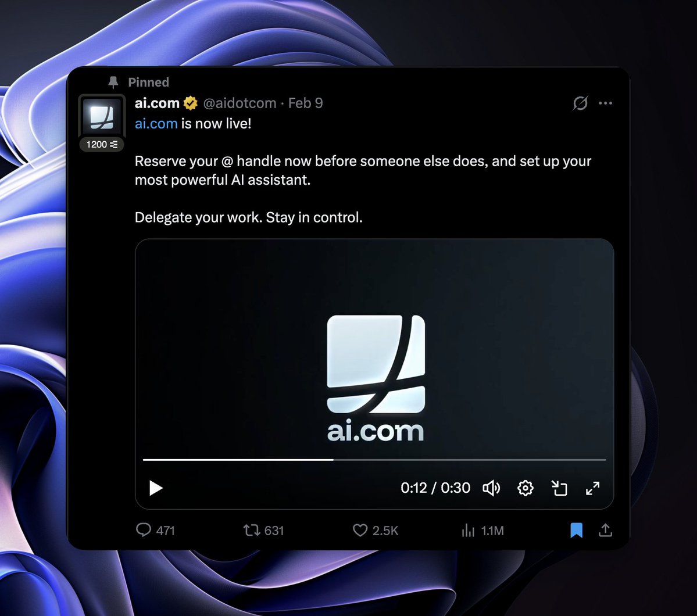Toggle the blue bookmark icon
Viewport: 697px width, 616px height.
[577, 530]
